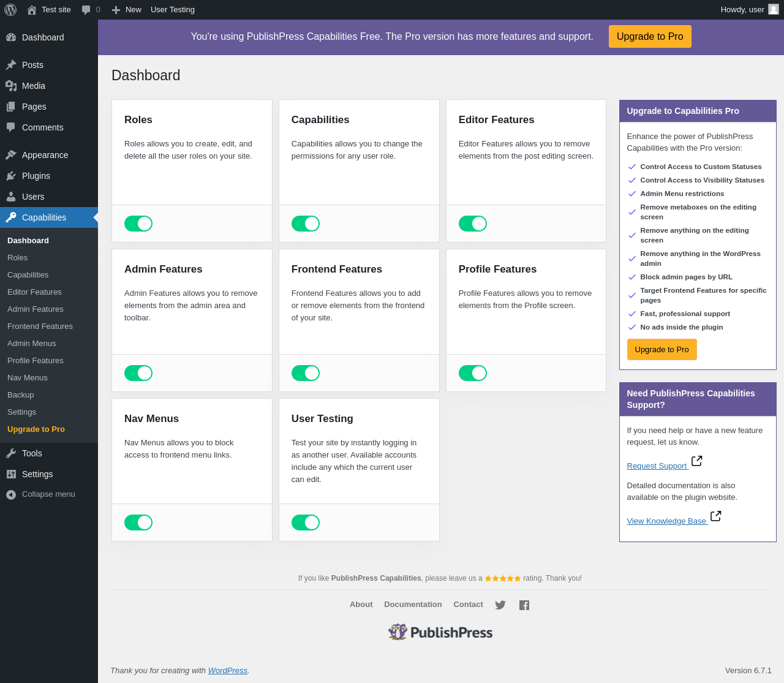Toggle the Nav Menus switch
Viewport: 784px width, 683px height.
pyautogui.click(x=138, y=523)
